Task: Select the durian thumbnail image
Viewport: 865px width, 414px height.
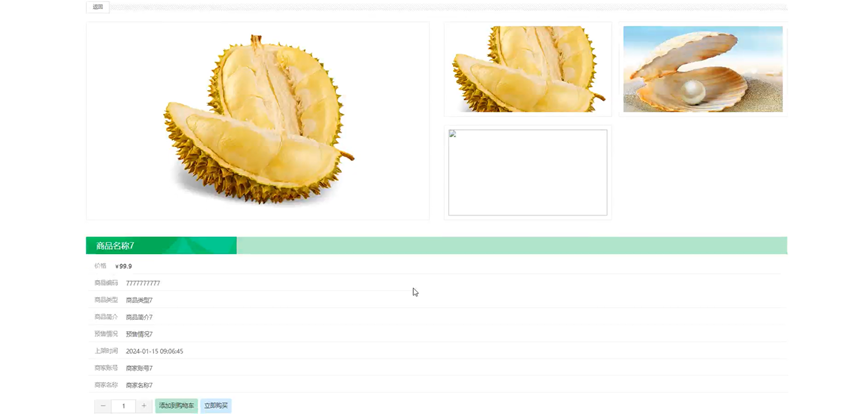Action: point(528,69)
